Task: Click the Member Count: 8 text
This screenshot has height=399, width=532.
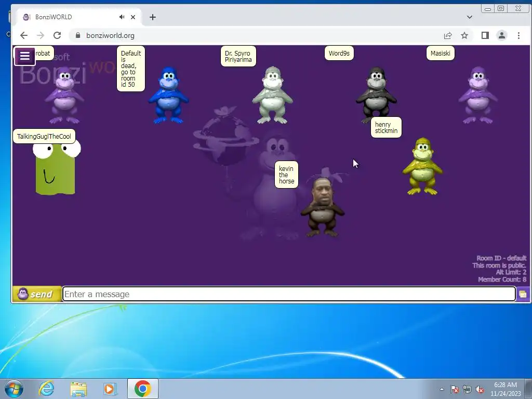Action: pyautogui.click(x=502, y=280)
